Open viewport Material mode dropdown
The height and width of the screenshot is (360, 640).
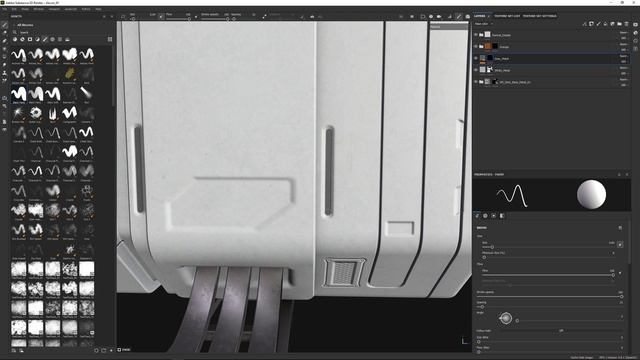449,27
